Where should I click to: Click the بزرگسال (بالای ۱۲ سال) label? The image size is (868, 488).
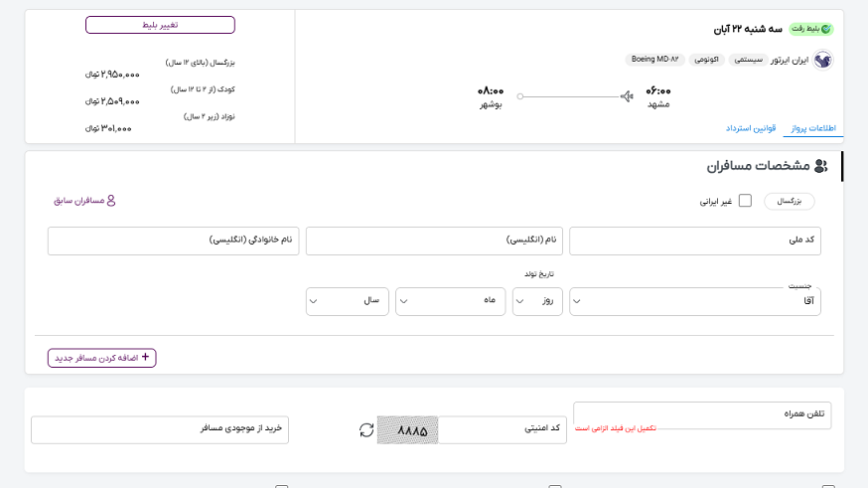pyautogui.click(x=200, y=63)
